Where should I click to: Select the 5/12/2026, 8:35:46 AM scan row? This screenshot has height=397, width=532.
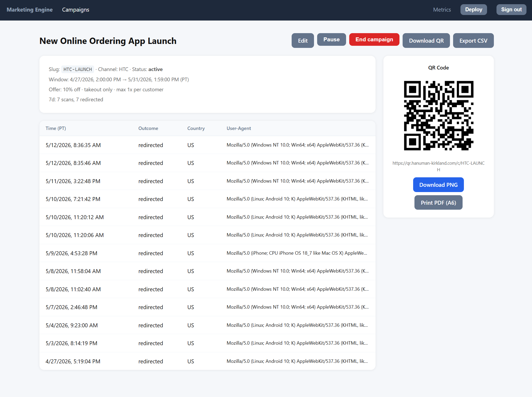[x=207, y=163]
